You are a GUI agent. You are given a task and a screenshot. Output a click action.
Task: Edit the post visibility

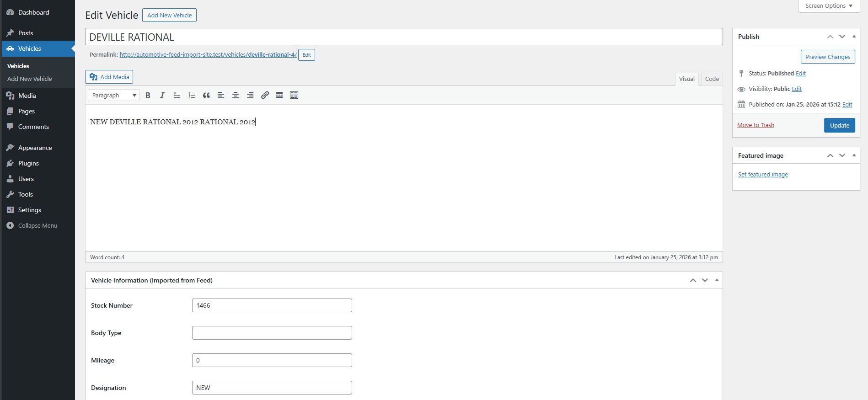[x=797, y=89]
